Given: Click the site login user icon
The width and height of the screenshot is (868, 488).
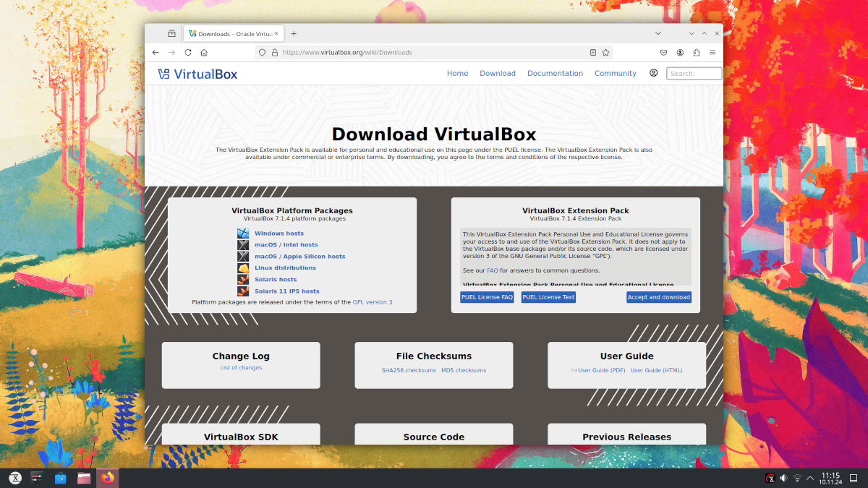Looking at the screenshot, I should click(x=654, y=73).
